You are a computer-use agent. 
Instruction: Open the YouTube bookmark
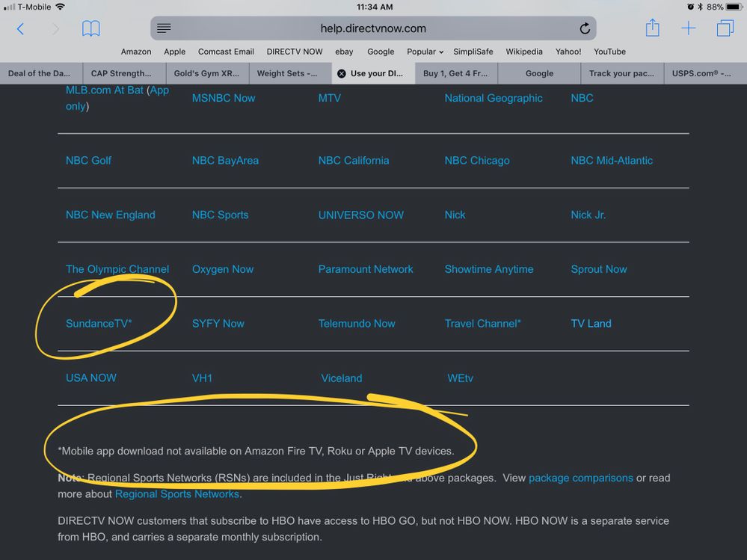coord(609,52)
